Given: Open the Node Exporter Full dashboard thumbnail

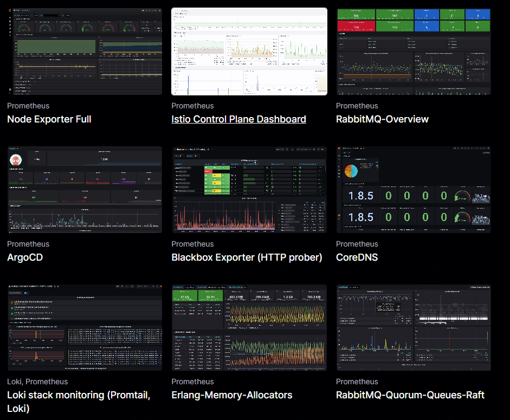Looking at the screenshot, I should click(85, 51).
